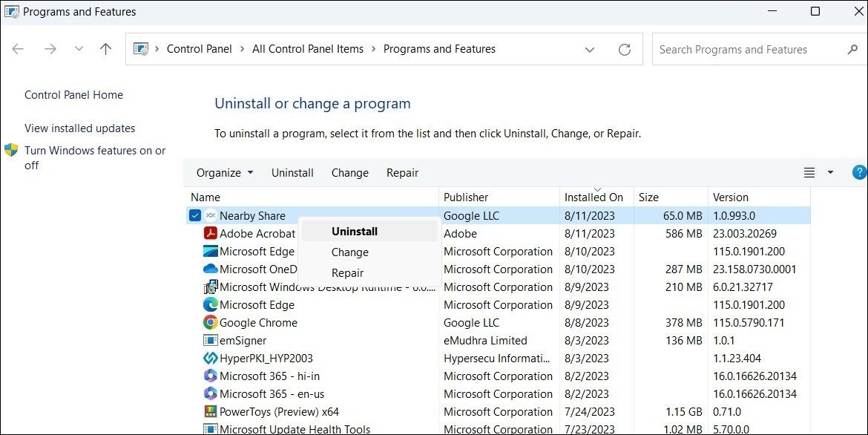Expand the address bar chevron for recent locations
Image resolution: width=868 pixels, height=435 pixels.
tap(590, 49)
